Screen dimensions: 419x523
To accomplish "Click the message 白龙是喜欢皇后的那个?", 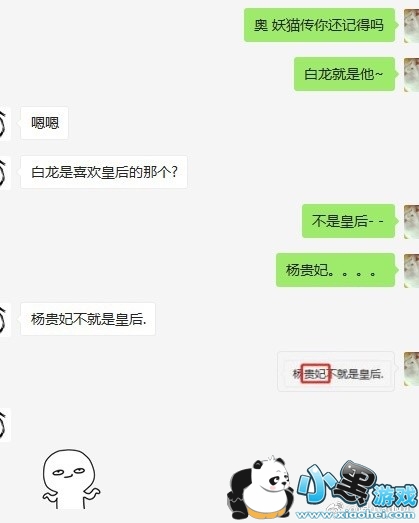I will coord(104,172).
